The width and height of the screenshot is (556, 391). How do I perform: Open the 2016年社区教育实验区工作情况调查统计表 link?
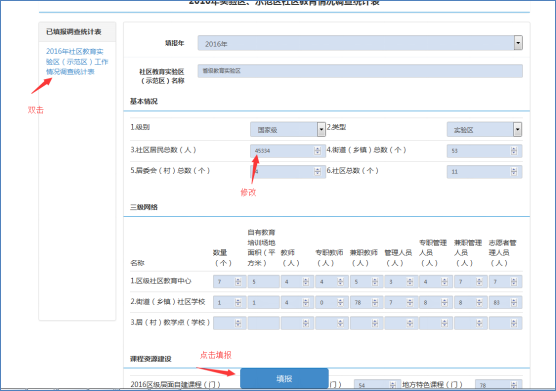[77, 61]
